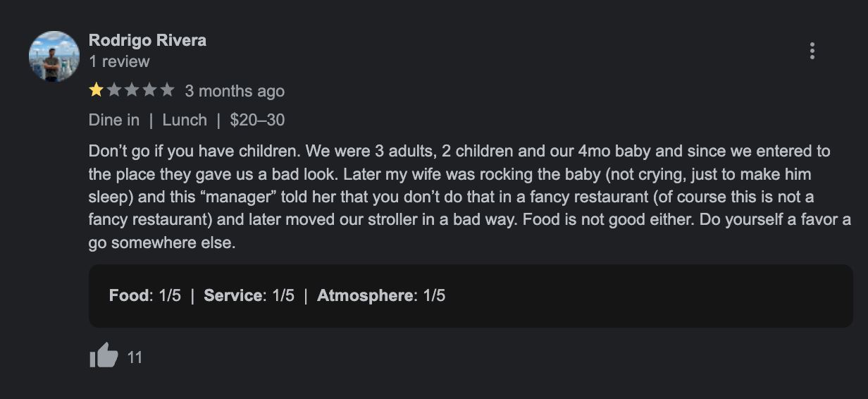Click the "3 months ago" timestamp
The height and width of the screenshot is (399, 868).
(235, 91)
